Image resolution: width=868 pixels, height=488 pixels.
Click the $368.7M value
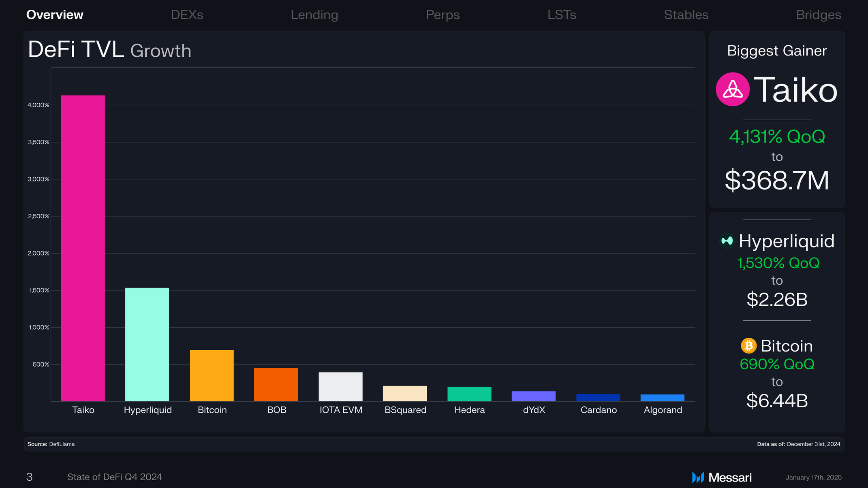pyautogui.click(x=777, y=180)
